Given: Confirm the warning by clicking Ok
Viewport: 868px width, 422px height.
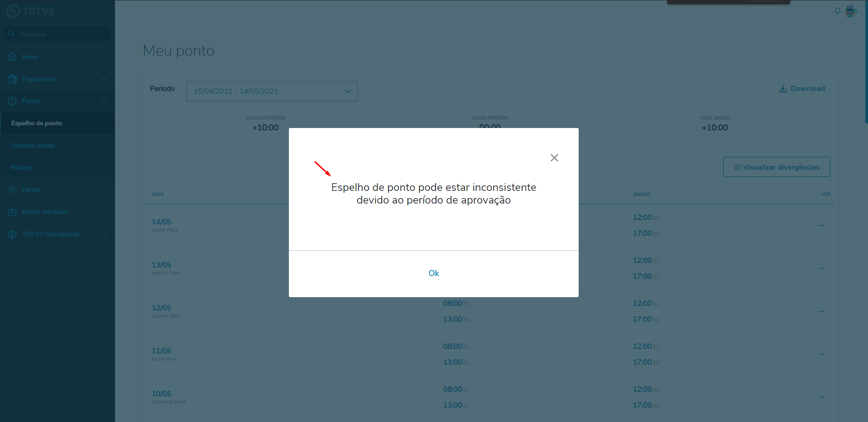Looking at the screenshot, I should pyautogui.click(x=434, y=273).
